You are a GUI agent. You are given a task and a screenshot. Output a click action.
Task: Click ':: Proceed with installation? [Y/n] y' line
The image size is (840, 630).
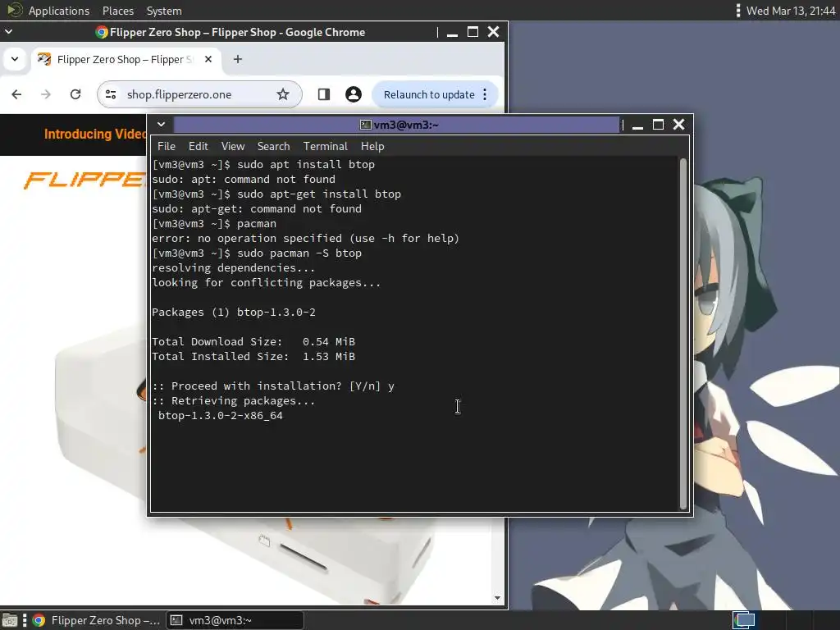coord(272,386)
